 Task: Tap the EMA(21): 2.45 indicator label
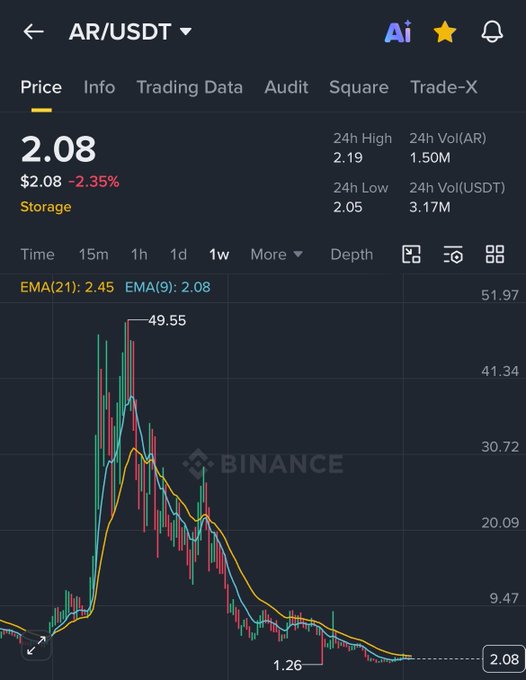pos(67,287)
